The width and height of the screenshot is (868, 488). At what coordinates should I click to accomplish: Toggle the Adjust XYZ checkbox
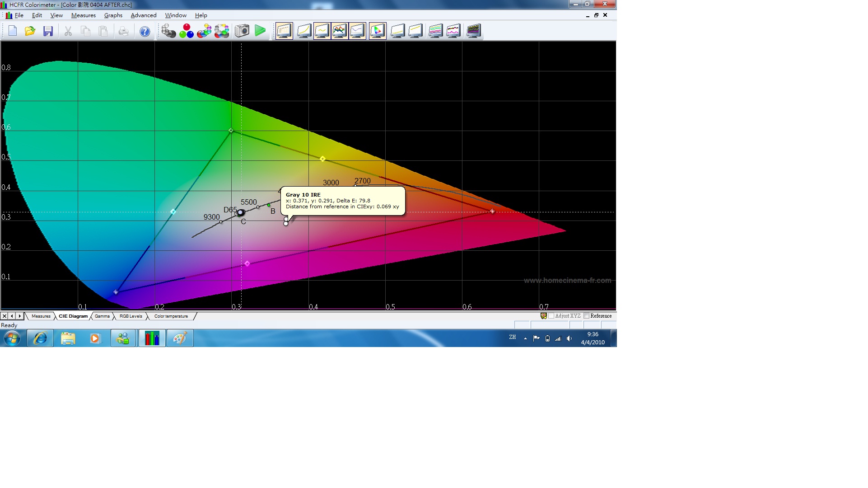[551, 315]
